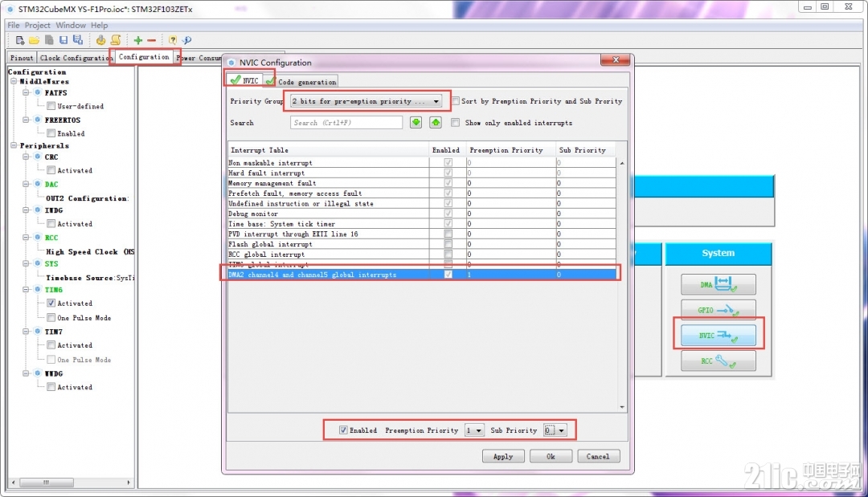868x497 pixels.
Task: Enable RCC global interrupt row checkbox
Action: pyautogui.click(x=448, y=255)
